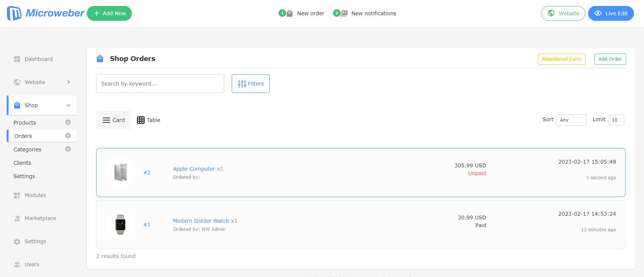Open the Apple Computer order link
The height and width of the screenshot is (277, 644).
tap(194, 169)
